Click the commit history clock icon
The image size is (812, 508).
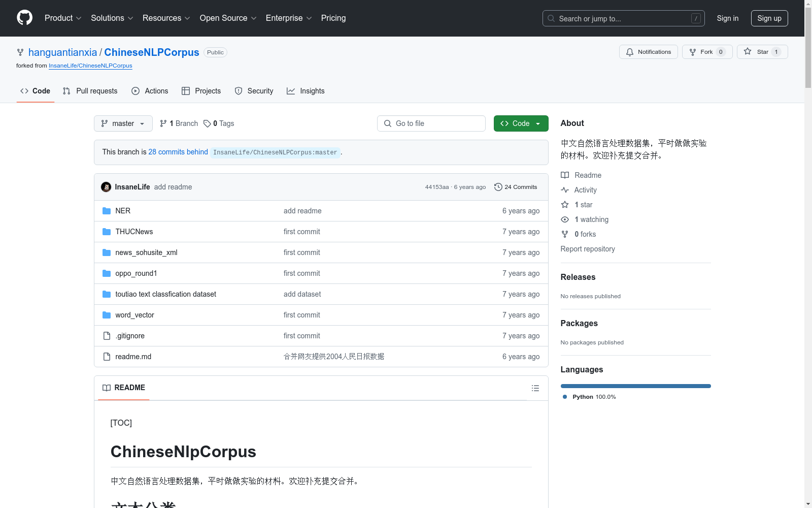point(498,187)
